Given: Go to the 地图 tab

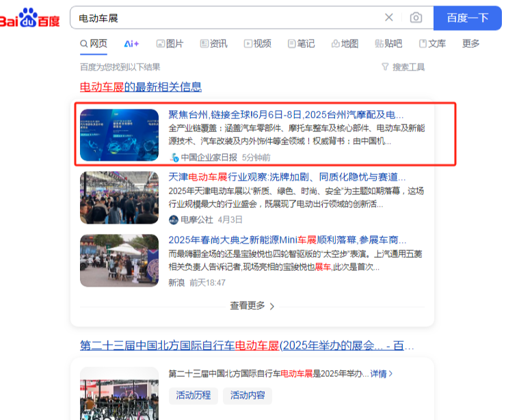Looking at the screenshot, I should (x=345, y=44).
